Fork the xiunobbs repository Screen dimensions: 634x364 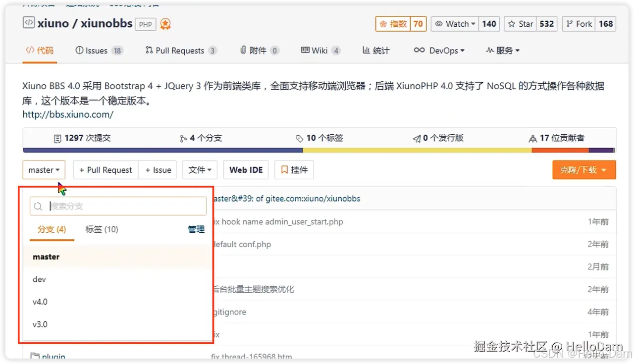[x=579, y=24]
